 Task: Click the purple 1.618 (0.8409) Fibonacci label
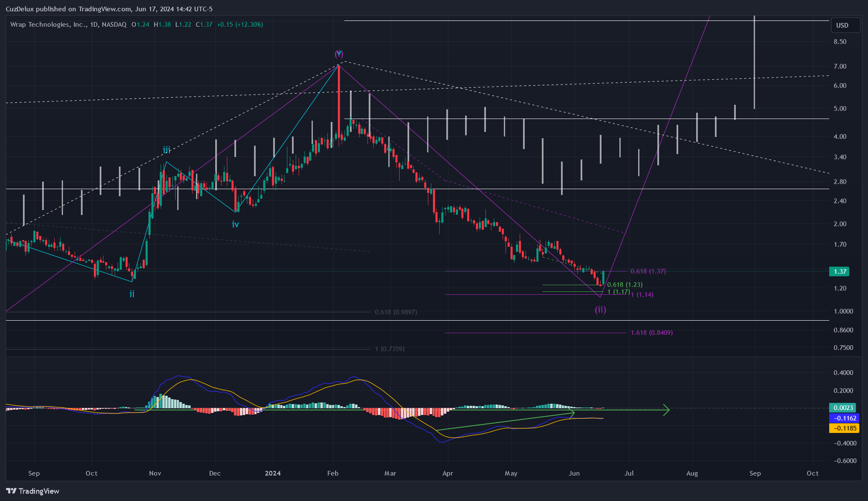point(652,333)
